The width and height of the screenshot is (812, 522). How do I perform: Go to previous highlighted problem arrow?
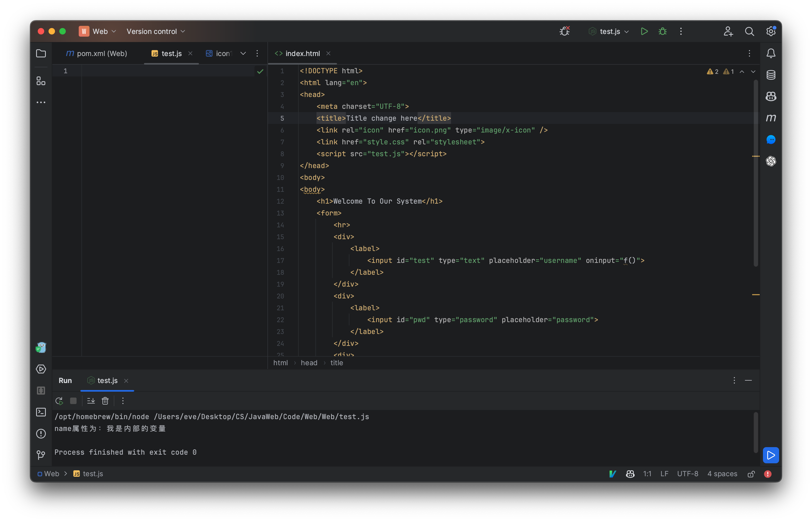click(742, 72)
